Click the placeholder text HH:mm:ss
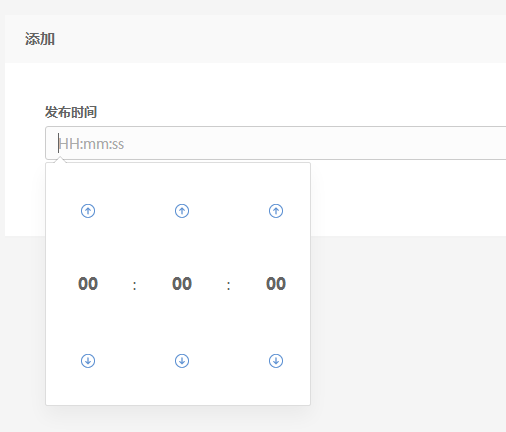 click(x=91, y=144)
